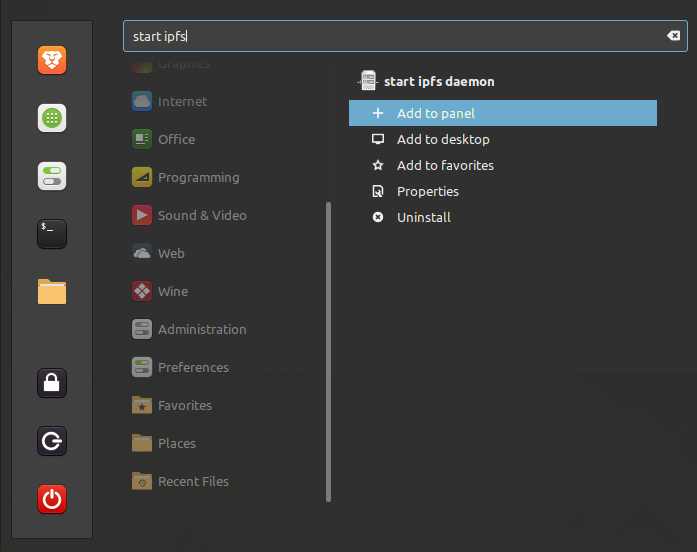Select the Programming category label

pos(199,177)
